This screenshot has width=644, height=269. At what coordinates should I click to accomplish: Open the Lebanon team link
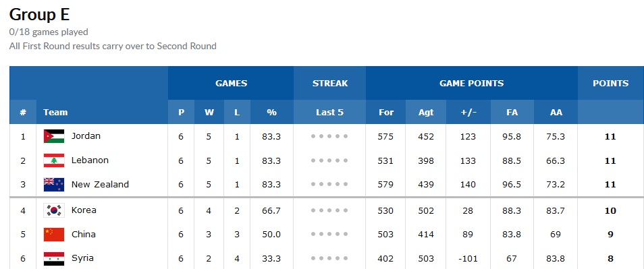click(x=90, y=160)
